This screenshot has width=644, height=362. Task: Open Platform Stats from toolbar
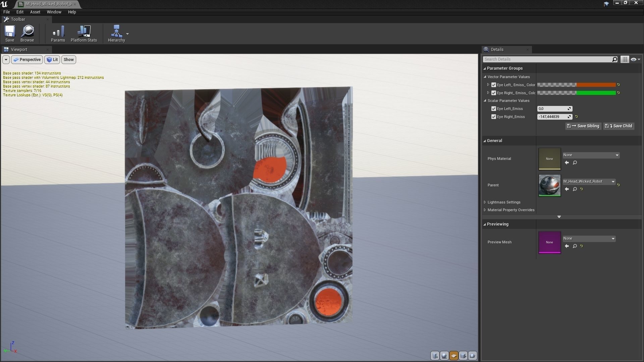84,34
